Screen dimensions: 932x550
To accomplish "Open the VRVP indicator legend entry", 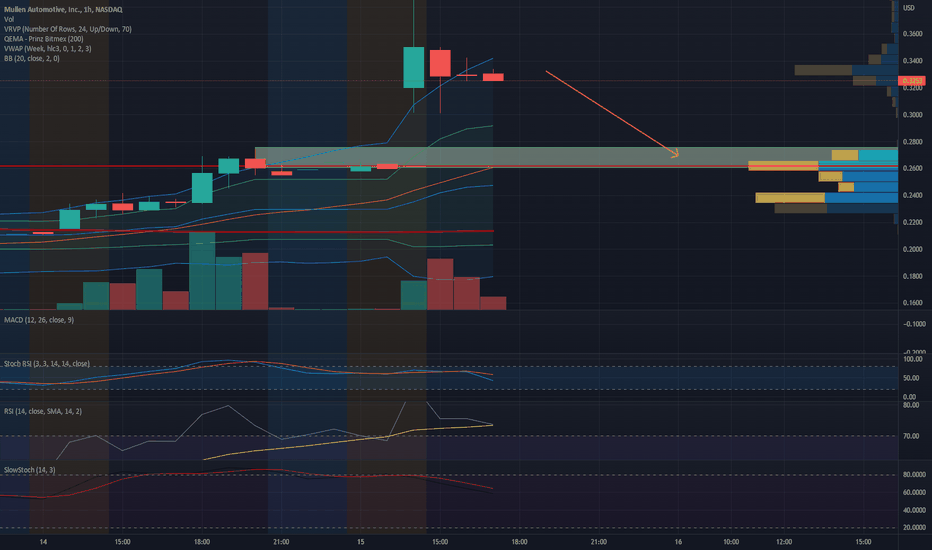I will tap(68, 29).
